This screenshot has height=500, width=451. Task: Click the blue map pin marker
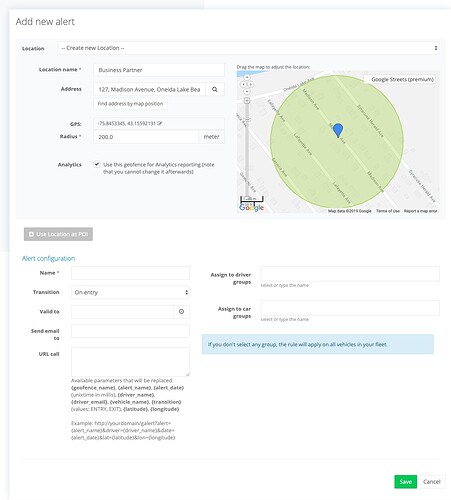click(338, 130)
